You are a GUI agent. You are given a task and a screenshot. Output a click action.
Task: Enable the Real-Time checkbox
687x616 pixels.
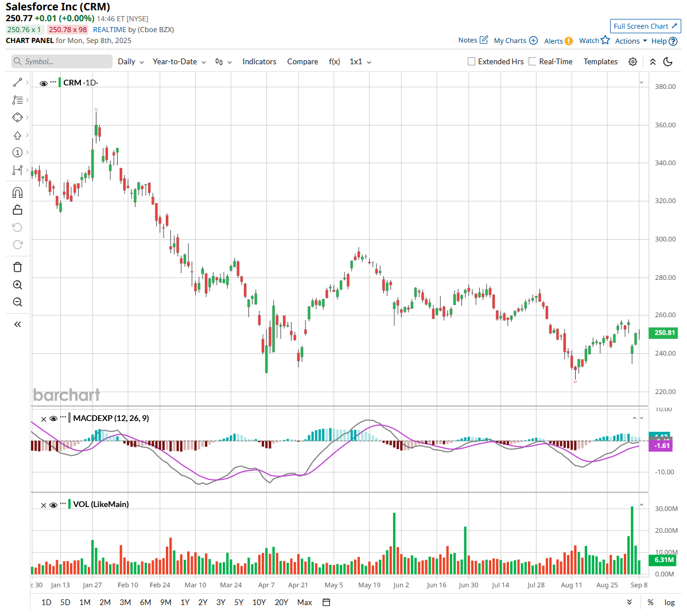click(x=533, y=62)
